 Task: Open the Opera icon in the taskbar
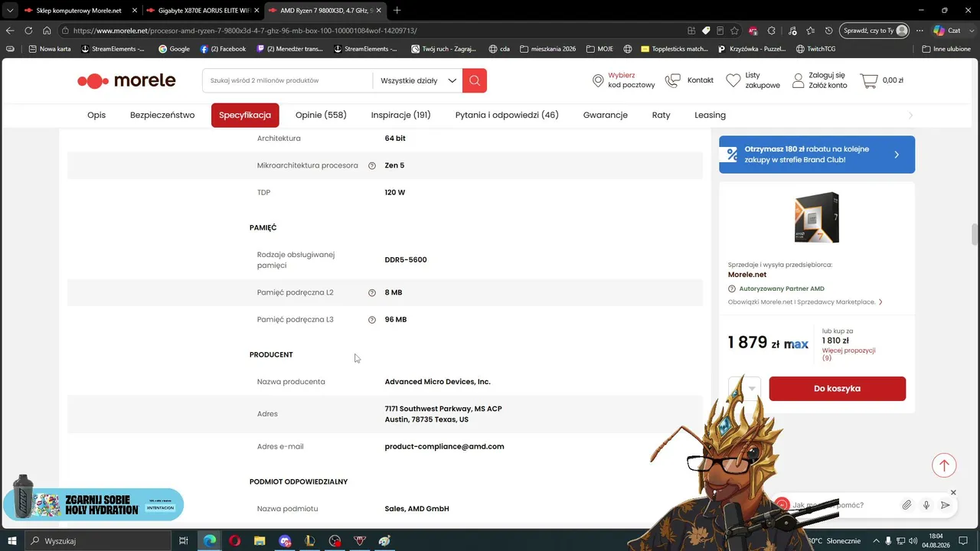234,541
